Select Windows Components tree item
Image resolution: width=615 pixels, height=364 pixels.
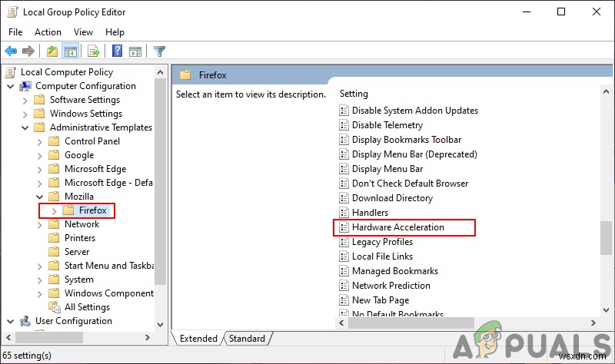109,293
